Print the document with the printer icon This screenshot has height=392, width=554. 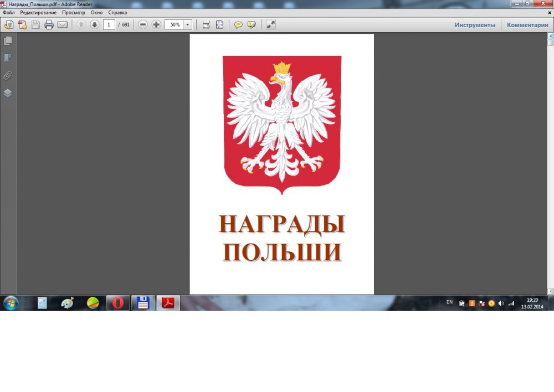(49, 25)
